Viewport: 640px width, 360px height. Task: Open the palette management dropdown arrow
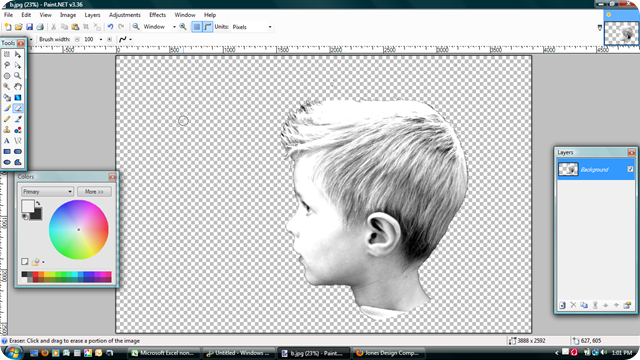43,262
